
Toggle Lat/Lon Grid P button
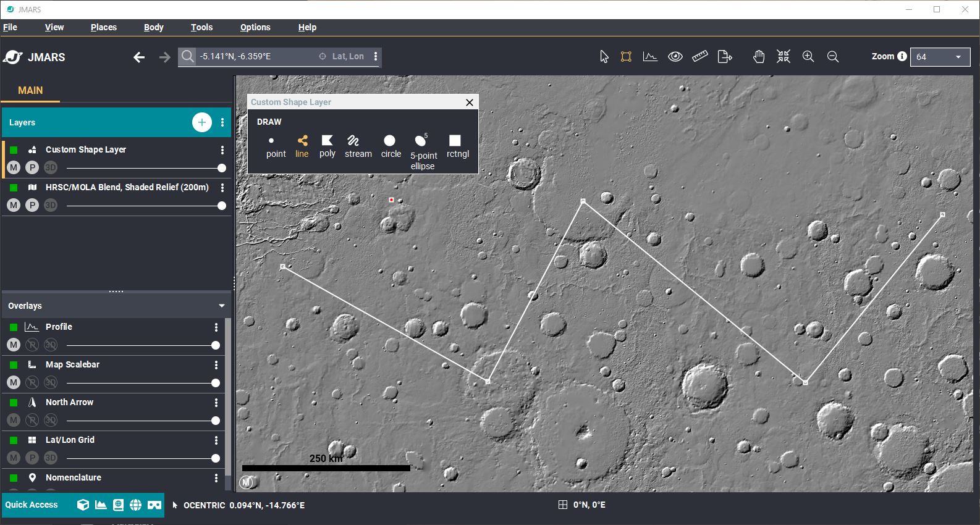click(32, 458)
